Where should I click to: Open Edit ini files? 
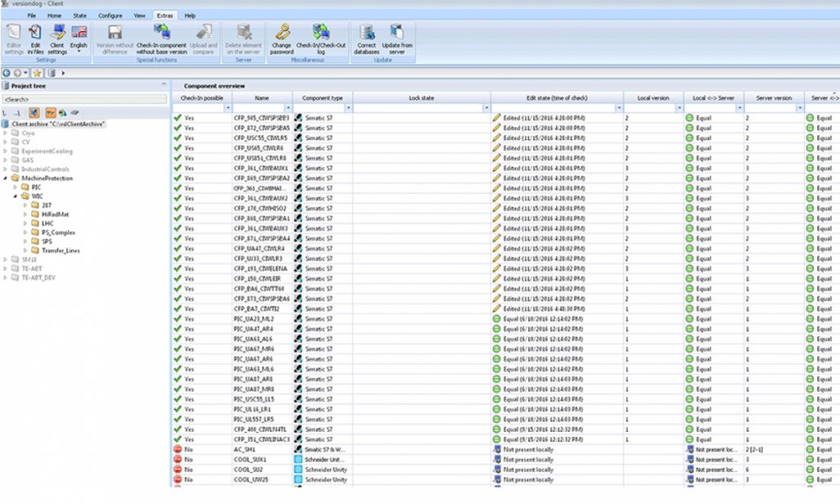pos(35,34)
